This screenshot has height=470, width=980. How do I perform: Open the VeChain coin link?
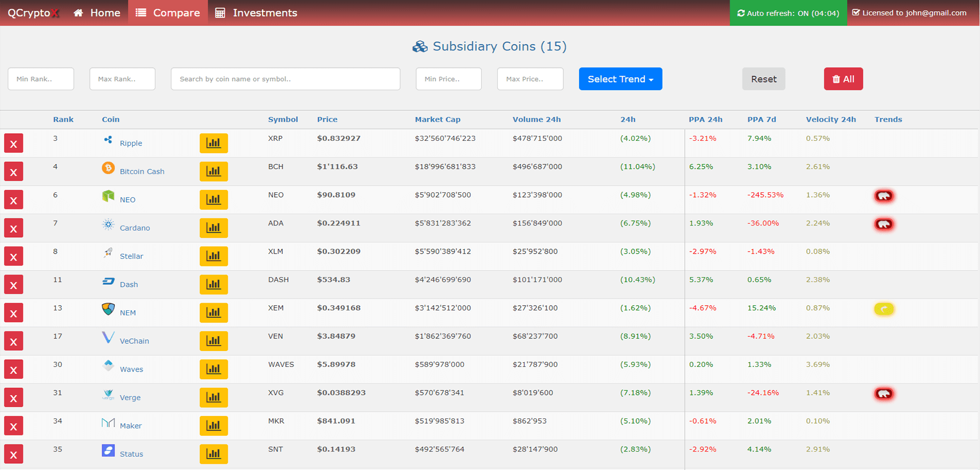pyautogui.click(x=134, y=341)
